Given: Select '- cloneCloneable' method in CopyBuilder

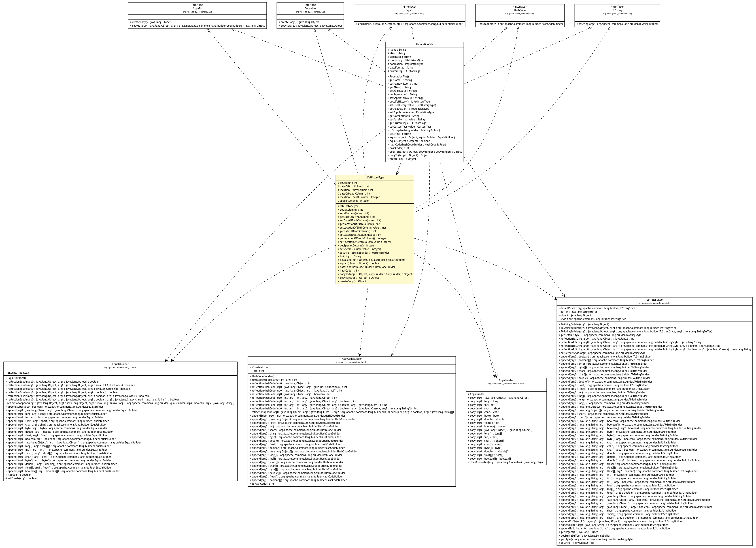Looking at the screenshot, I should click(x=506, y=462).
